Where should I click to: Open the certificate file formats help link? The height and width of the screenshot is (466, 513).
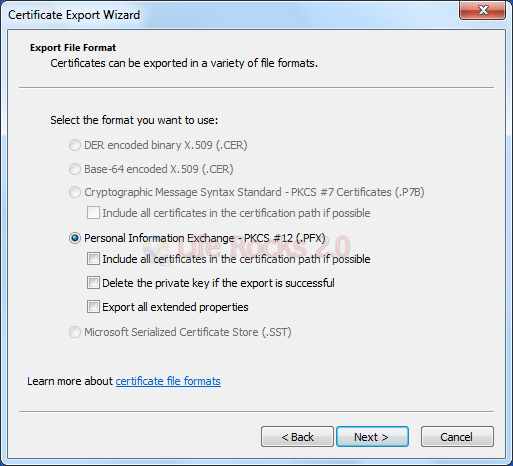click(168, 381)
